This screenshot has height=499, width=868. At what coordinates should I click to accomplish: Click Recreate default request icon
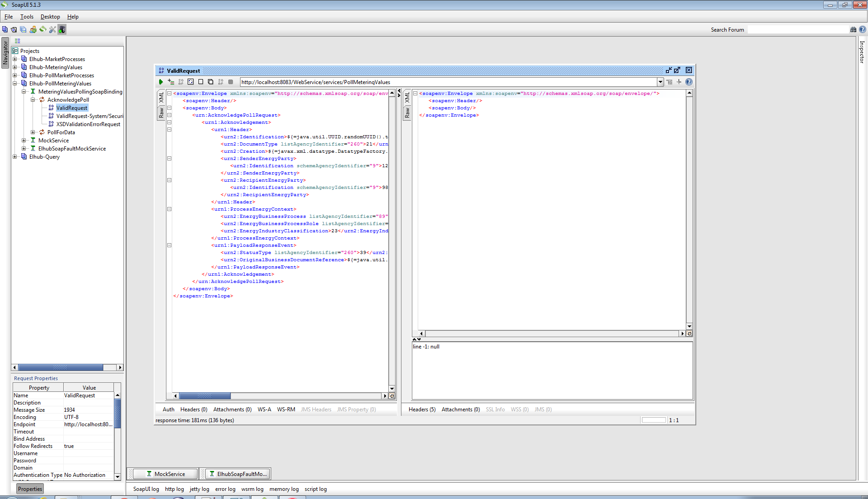click(x=191, y=82)
